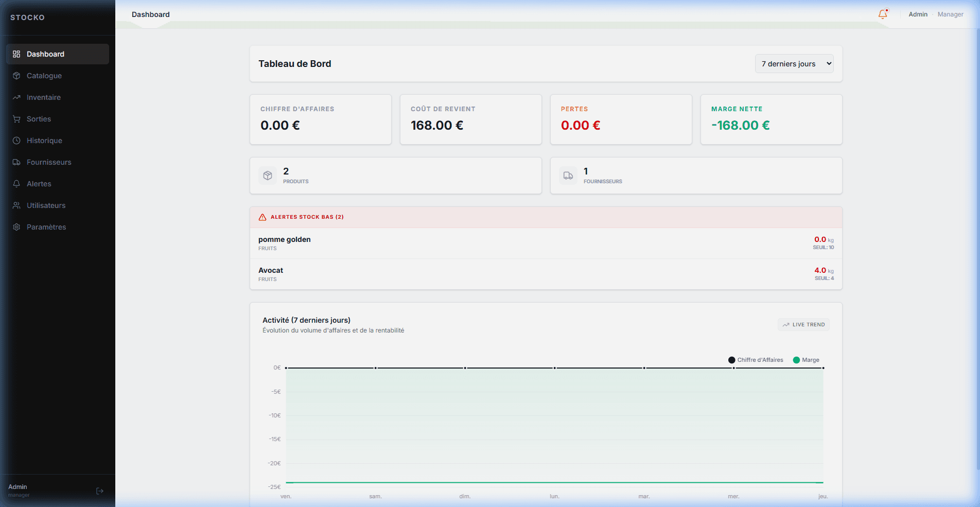Click the Fournisseurs truck icon in sidebar
This screenshot has height=507, width=980.
click(x=16, y=162)
